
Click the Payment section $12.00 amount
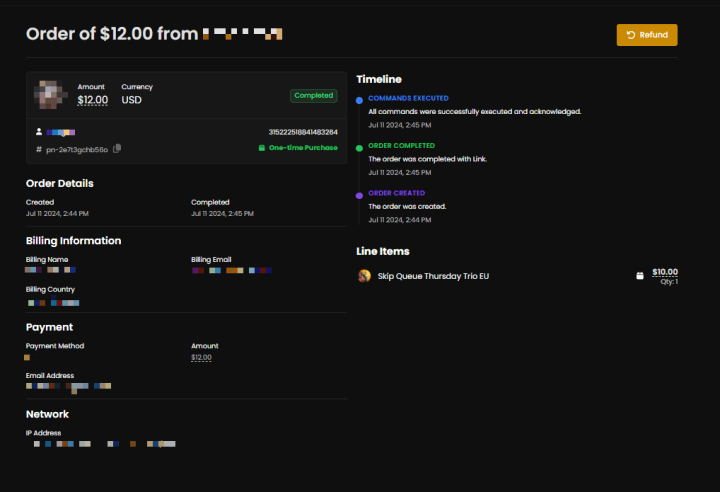(x=201, y=358)
